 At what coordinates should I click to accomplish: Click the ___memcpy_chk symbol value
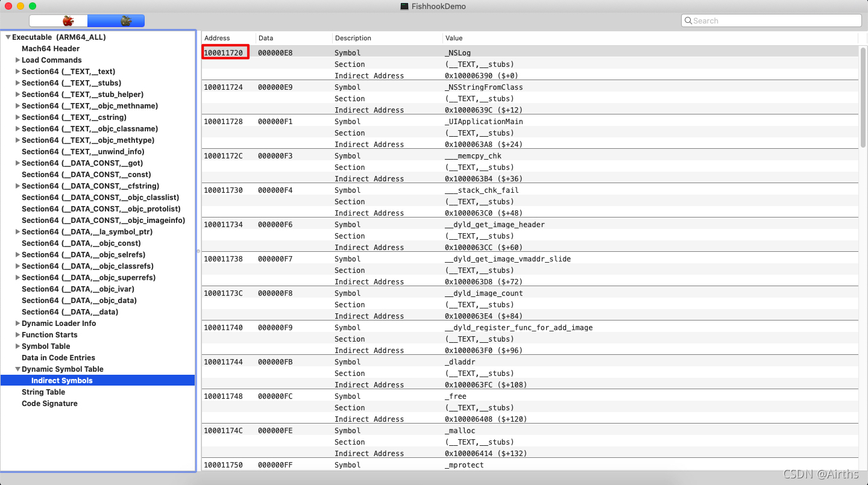pos(473,156)
